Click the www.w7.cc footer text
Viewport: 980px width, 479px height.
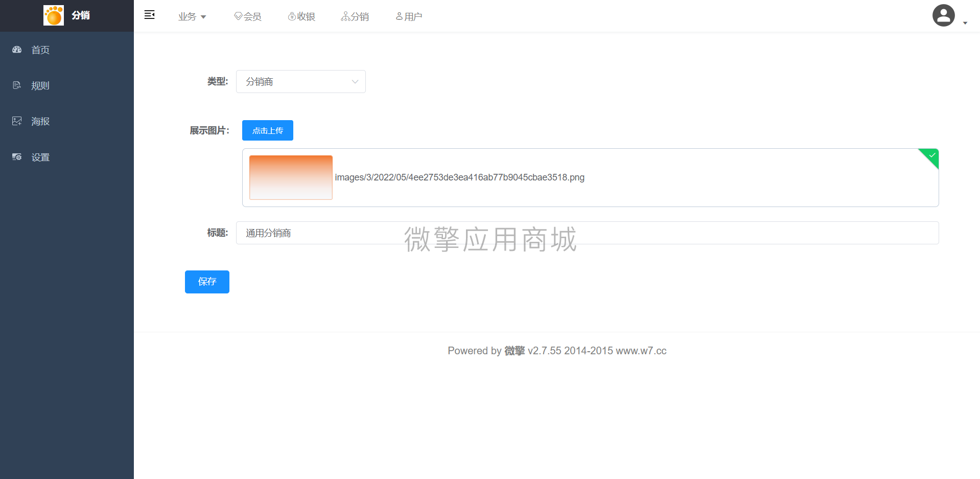(x=641, y=351)
